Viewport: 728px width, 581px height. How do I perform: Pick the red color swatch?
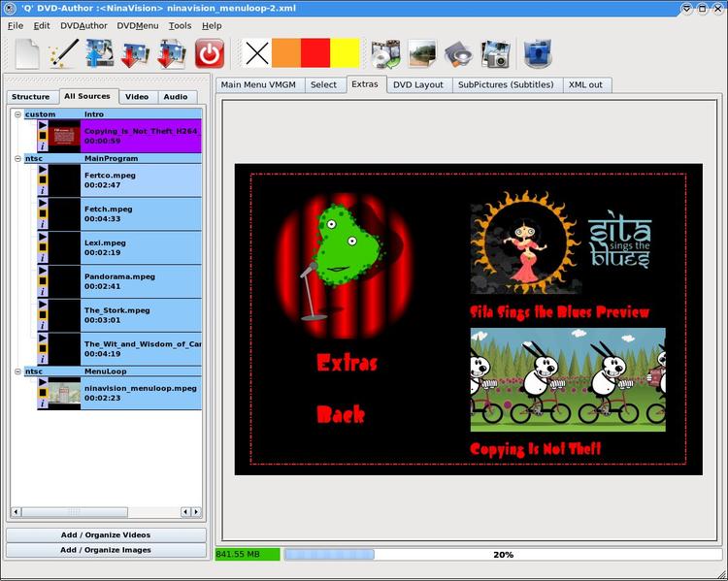click(x=315, y=53)
